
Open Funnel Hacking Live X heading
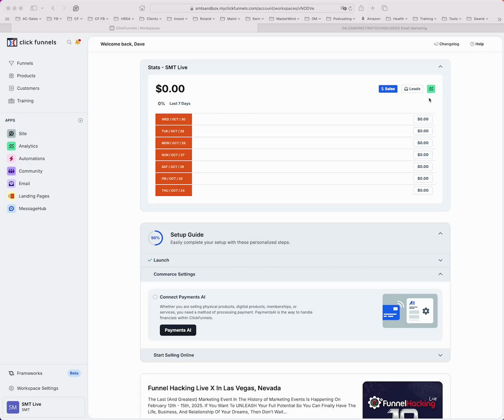pyautogui.click(x=214, y=388)
